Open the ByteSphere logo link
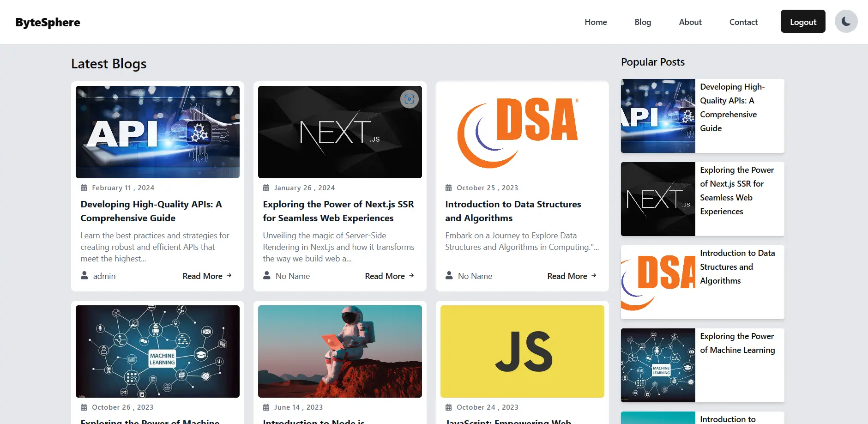 48,22
